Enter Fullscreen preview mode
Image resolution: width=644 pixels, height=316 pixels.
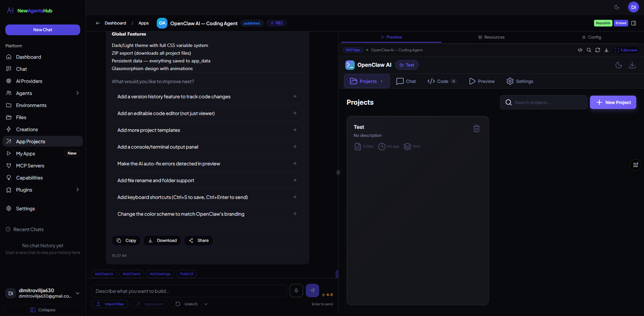(x=626, y=50)
